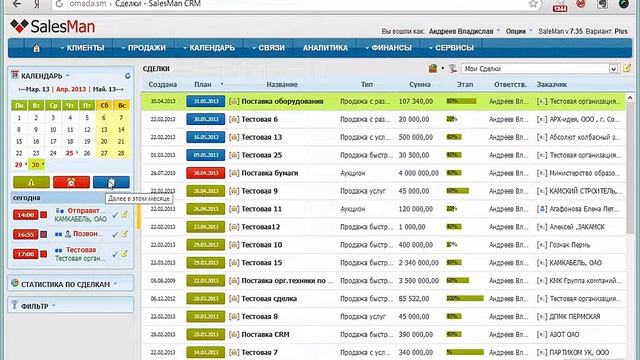Select calendar day 29
Image resolution: width=640 pixels, height=360 pixels.
click(19, 165)
